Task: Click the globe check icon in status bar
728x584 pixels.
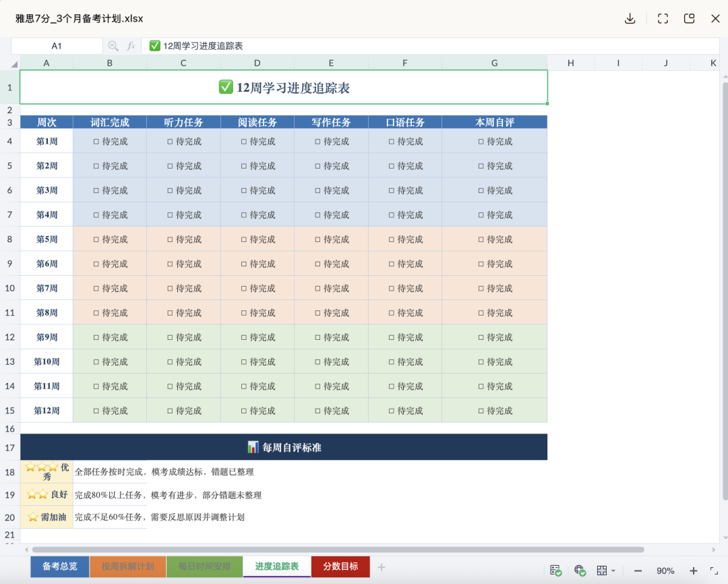Action: point(580,571)
